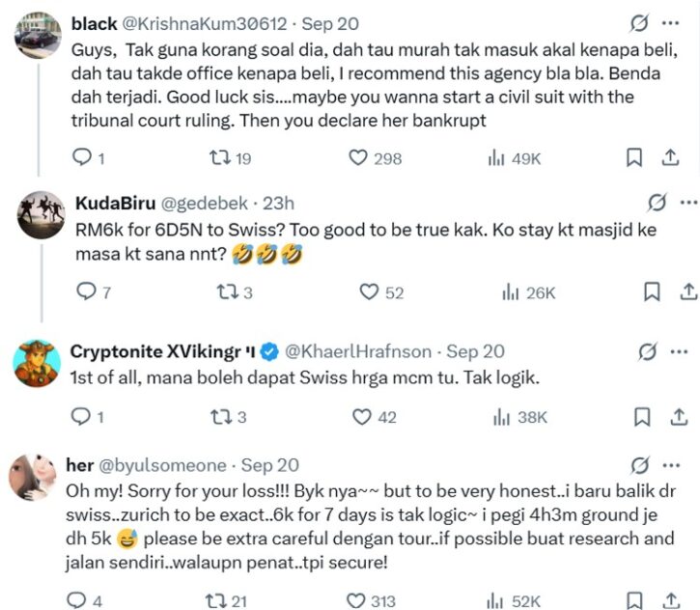Reply to the tweet by her
The height and width of the screenshot is (610, 700).
click(77, 601)
